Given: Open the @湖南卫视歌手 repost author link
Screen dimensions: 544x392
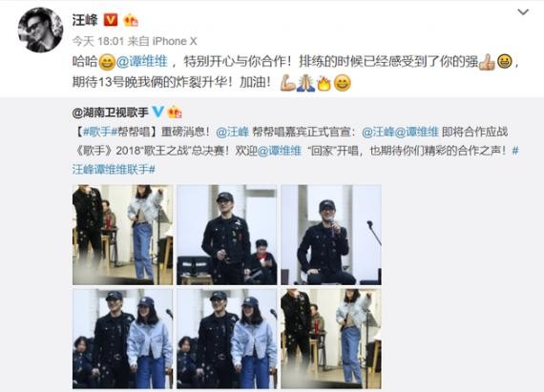Looking at the screenshot, I should tap(111, 112).
